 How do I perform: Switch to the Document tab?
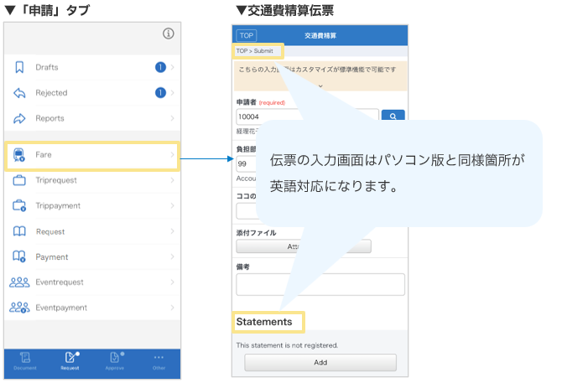point(25,360)
